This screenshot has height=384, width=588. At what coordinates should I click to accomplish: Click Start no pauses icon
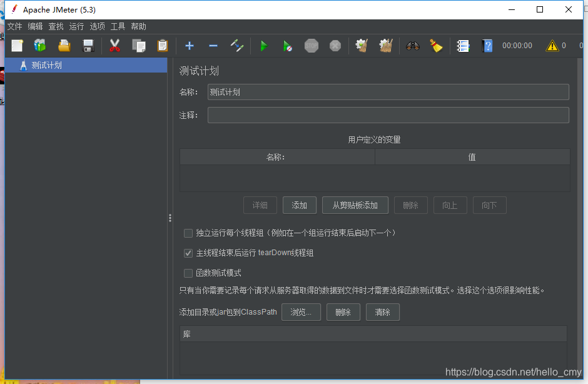tap(287, 46)
